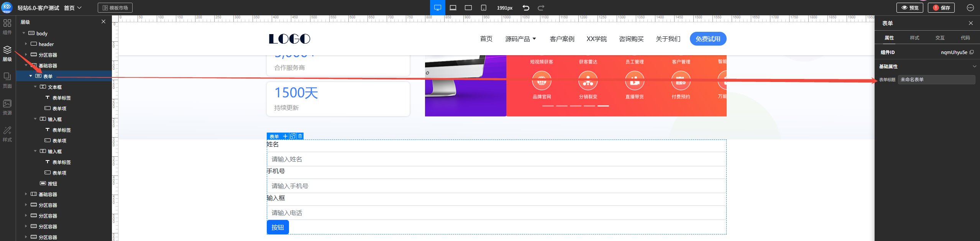Open the 首页 page dropdown

[x=73, y=8]
